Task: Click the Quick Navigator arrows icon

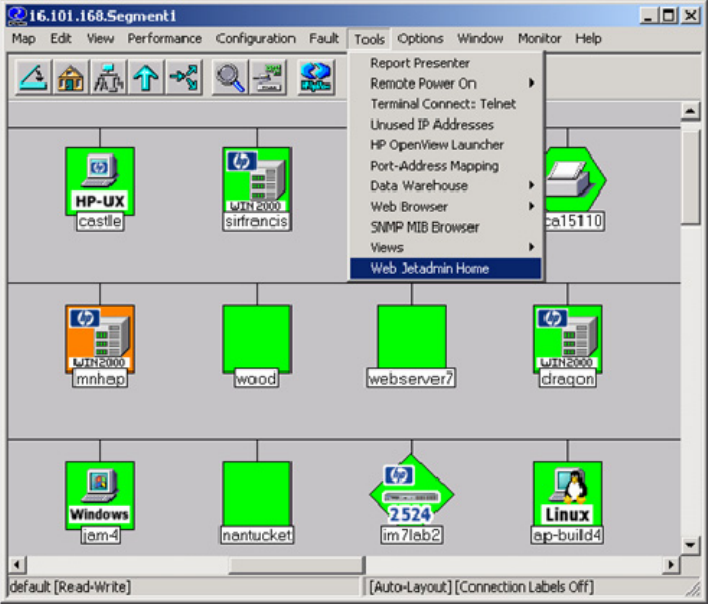Action: point(183,77)
